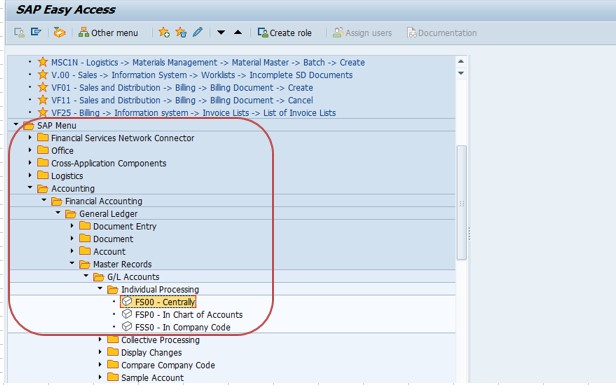
Task: Select FSS0 - In Company Code
Action: click(183, 327)
